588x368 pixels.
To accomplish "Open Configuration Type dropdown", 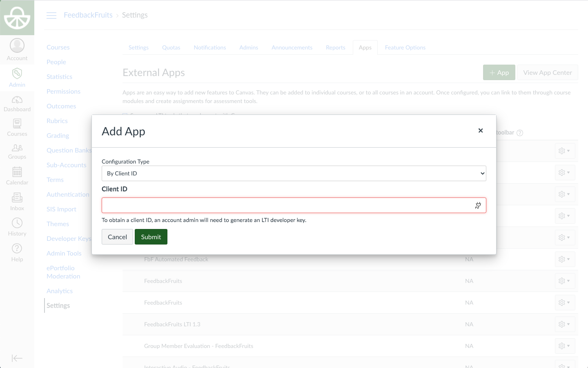I will point(294,173).
